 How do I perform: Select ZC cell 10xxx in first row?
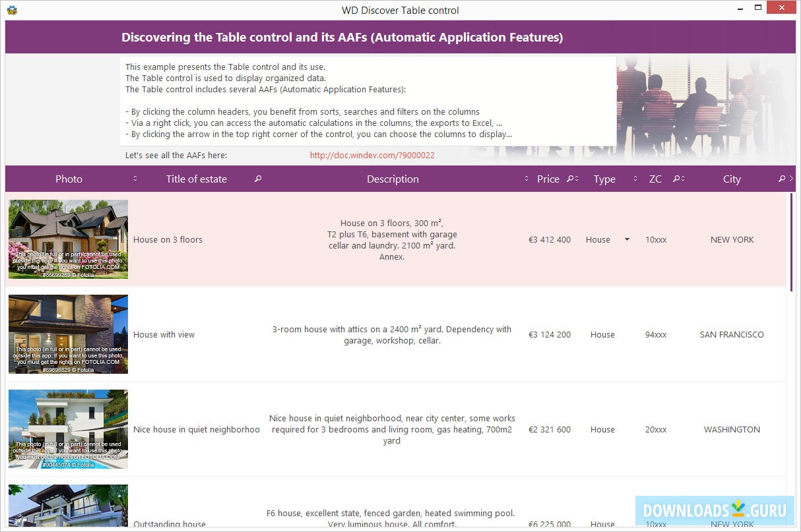tap(656, 239)
